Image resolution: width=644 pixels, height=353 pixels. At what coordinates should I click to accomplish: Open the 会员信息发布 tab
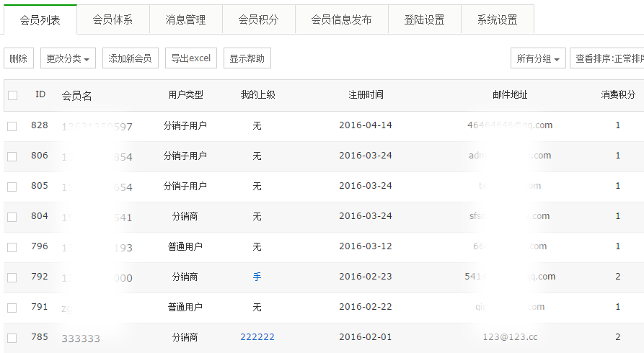(341, 19)
